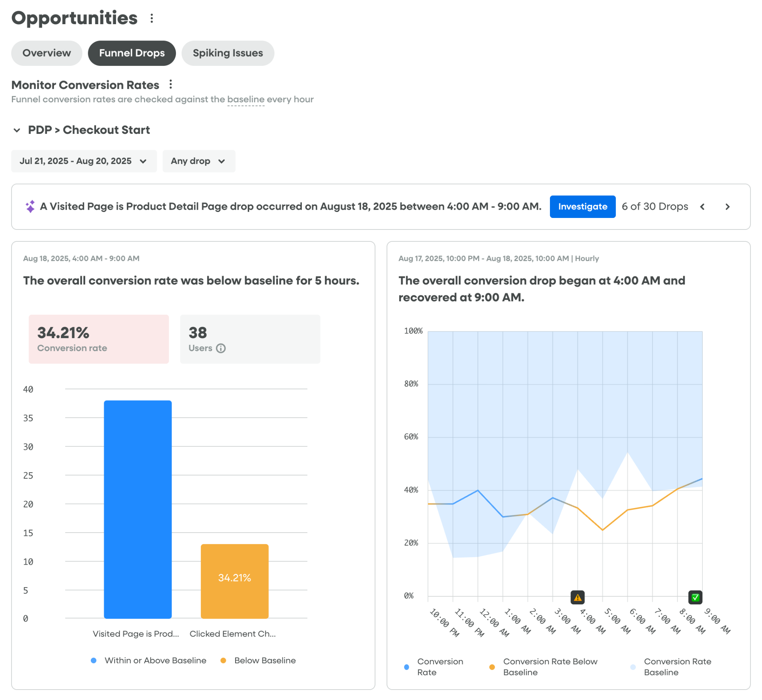
Task: Click the warning marker at 4:00 AM
Action: [x=577, y=597]
